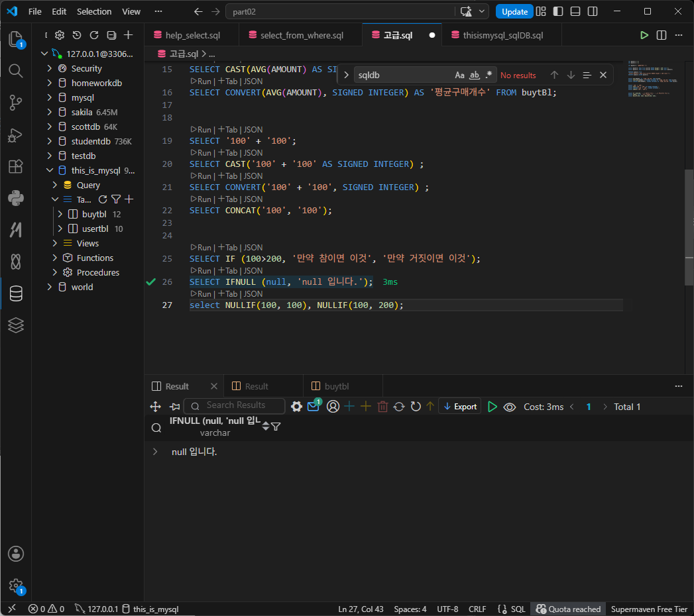Export the query results

460,407
